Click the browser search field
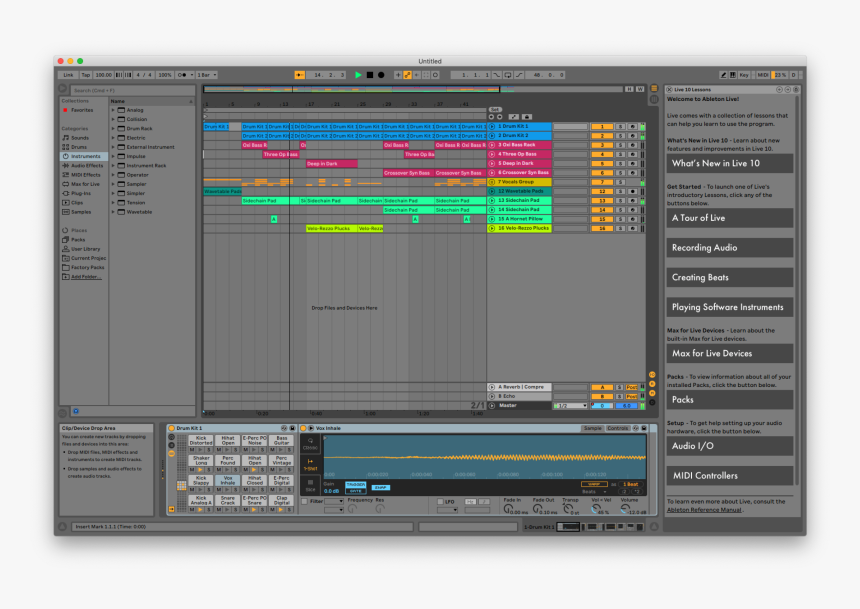 [x=133, y=90]
